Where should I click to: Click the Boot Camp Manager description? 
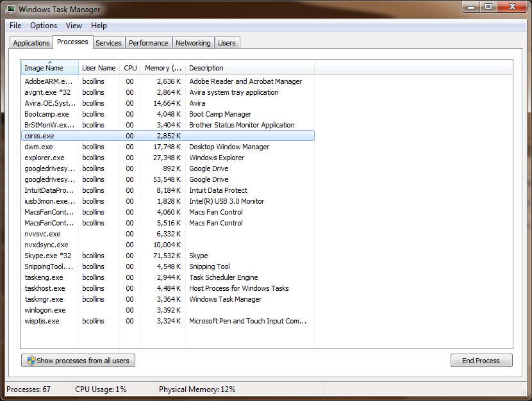pos(220,114)
